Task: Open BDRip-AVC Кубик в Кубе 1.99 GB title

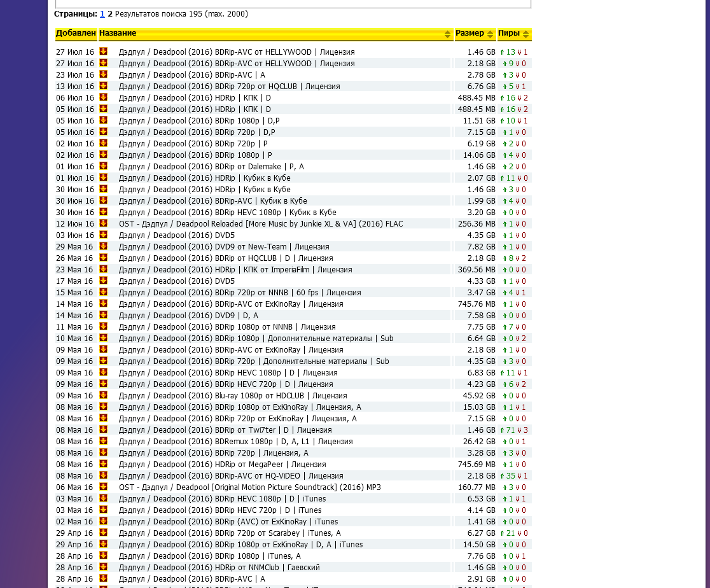Action: click(x=213, y=200)
